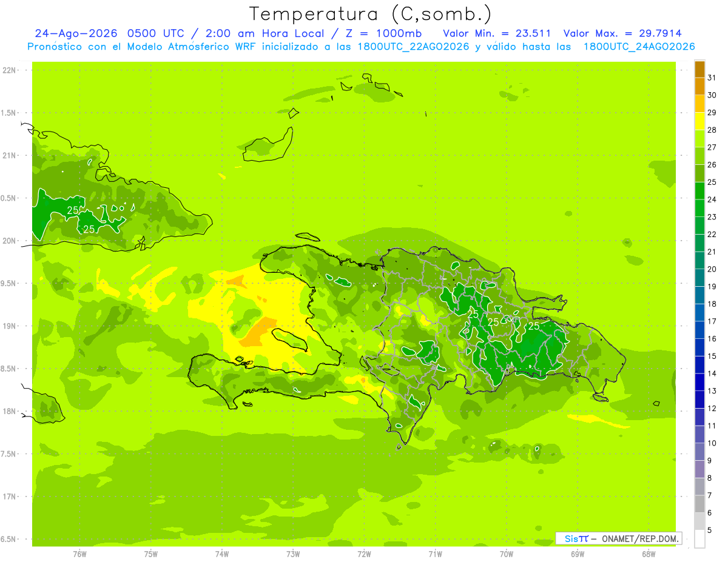Screen dimensions: 728x562
Task: Click the "75W" longitude label
Action: [x=151, y=554]
